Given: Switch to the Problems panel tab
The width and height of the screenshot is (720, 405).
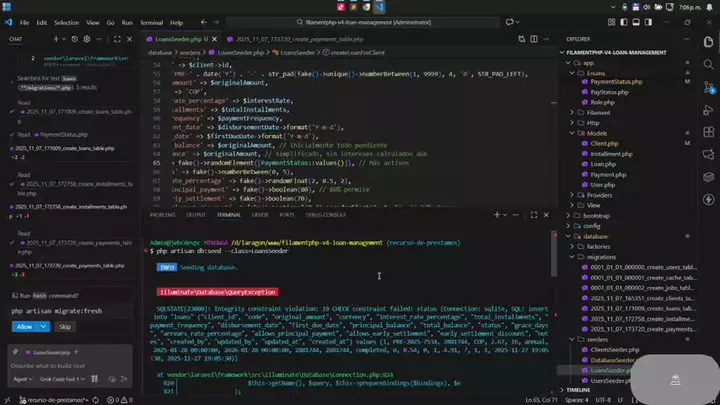Looking at the screenshot, I should coord(162,214).
